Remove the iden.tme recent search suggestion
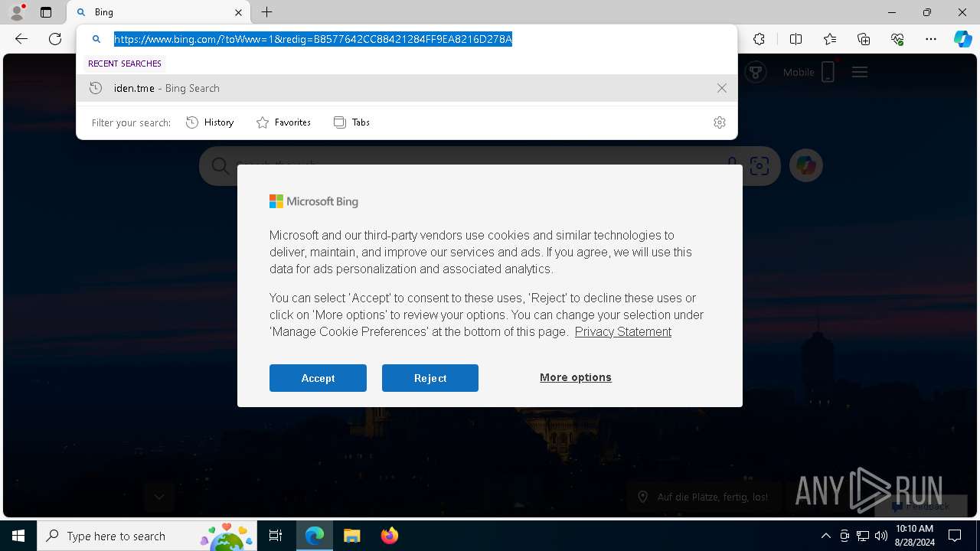Viewport: 980px width, 551px height. [x=722, y=88]
